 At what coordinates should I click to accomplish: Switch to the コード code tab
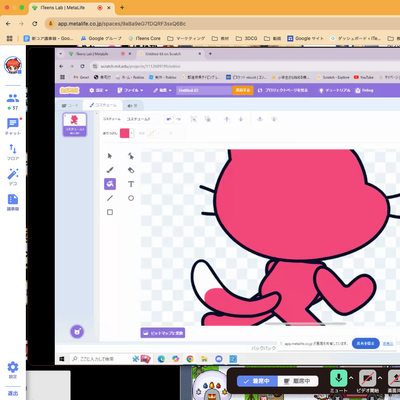pos(70,106)
